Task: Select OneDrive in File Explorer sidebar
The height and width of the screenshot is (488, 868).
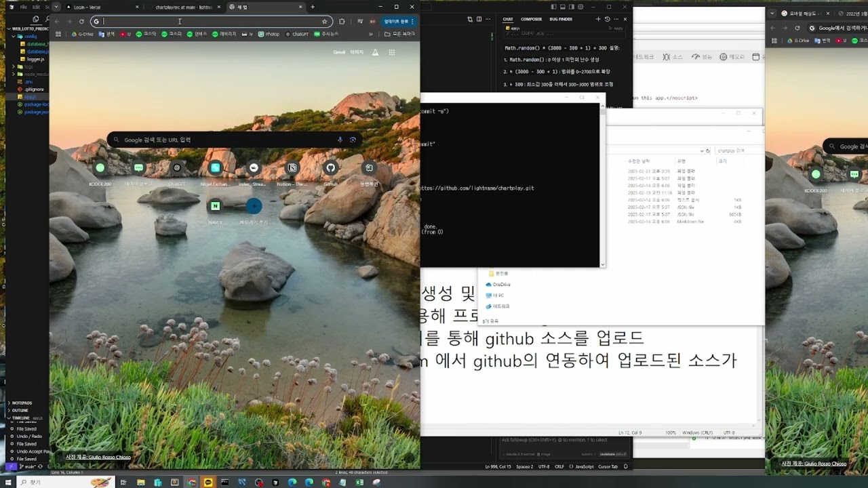Action: pyautogui.click(x=498, y=285)
